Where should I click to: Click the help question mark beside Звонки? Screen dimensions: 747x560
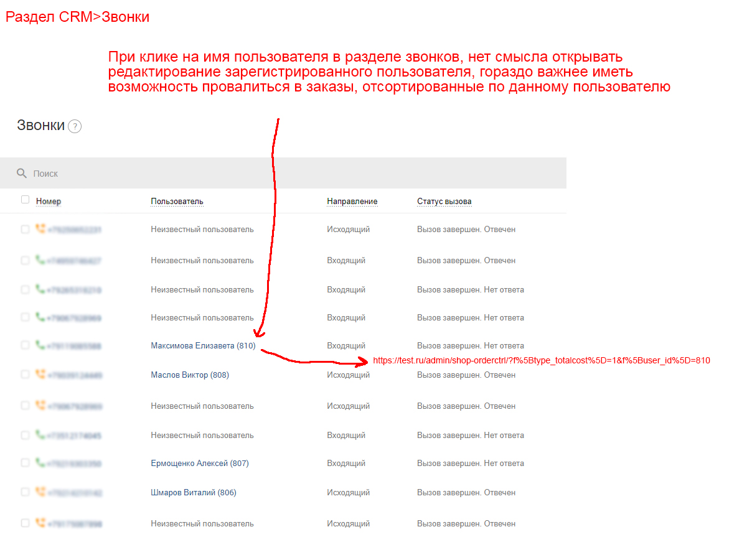[x=75, y=126]
